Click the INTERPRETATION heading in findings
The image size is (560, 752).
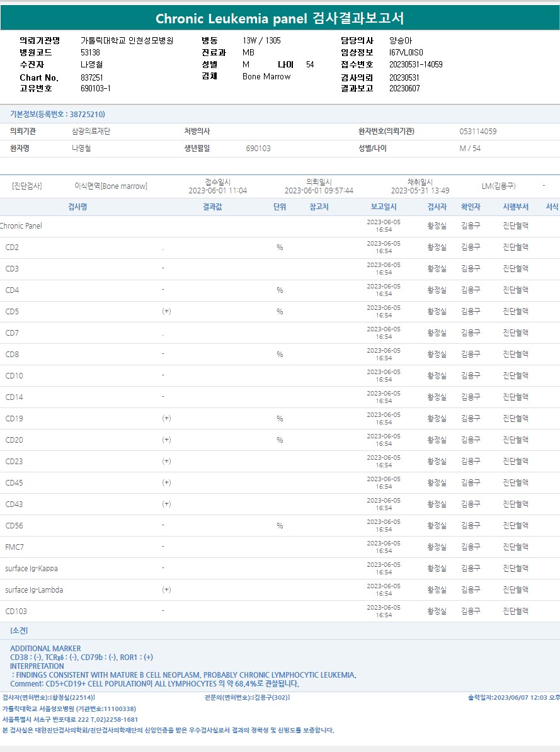(x=37, y=666)
